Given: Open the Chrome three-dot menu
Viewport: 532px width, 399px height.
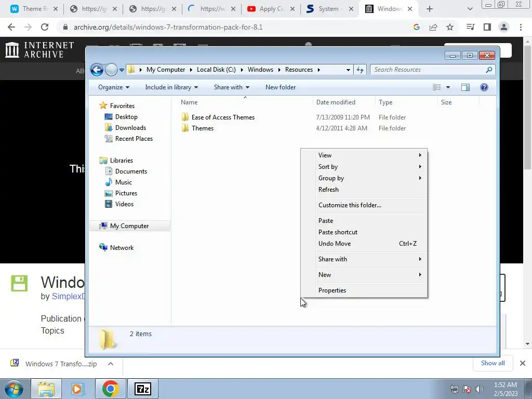Looking at the screenshot, I should click(521, 27).
